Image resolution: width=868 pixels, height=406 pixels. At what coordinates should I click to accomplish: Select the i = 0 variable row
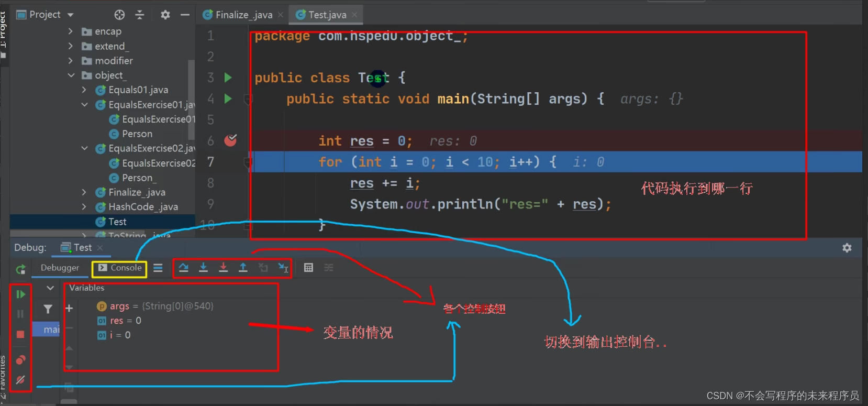tap(114, 335)
